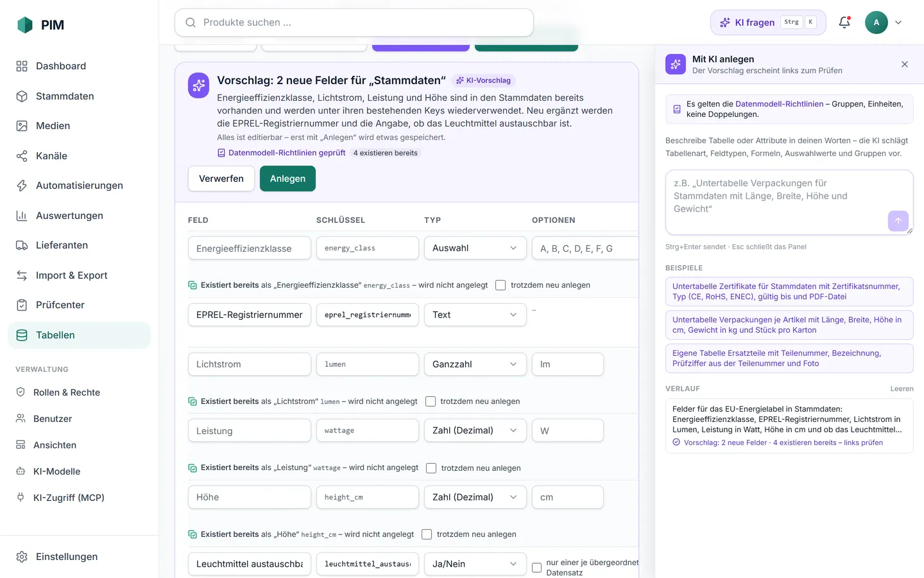Check 'trotzdem neu anlegen' for Höhe
The image size is (924, 578).
point(427,534)
